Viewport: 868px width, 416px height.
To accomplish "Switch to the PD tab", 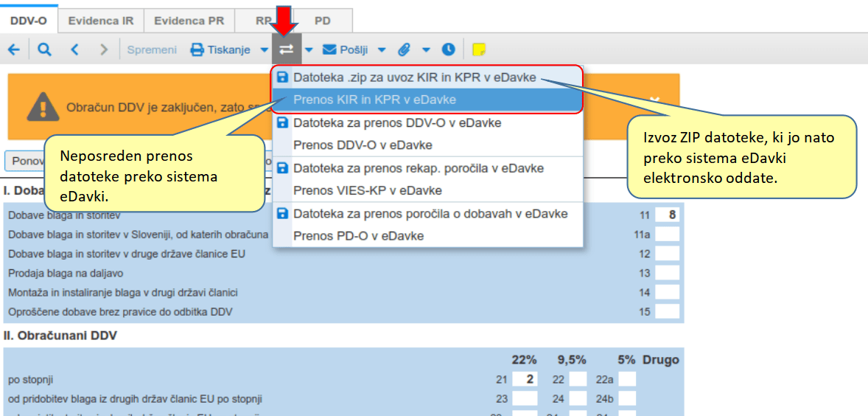I will pyautogui.click(x=323, y=21).
